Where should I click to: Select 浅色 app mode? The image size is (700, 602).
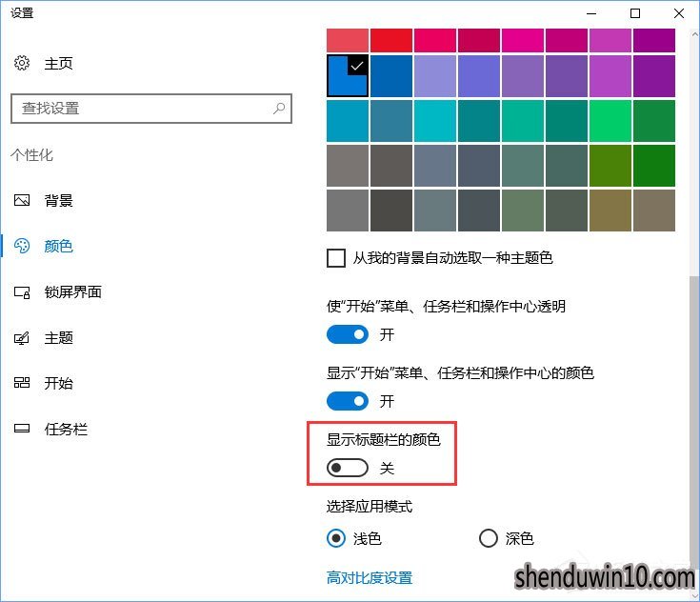[335, 538]
